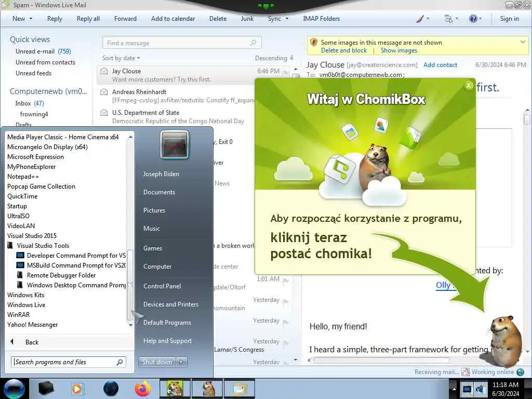Screen dimensions: 532x399
Task: Open the media player taskbar icon
Action: [x=77, y=389]
